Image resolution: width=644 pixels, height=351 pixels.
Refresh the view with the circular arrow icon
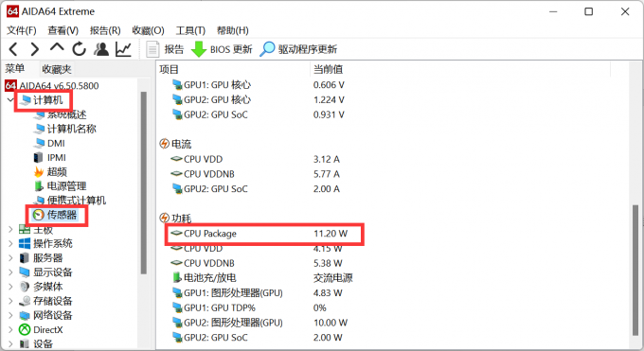[79, 49]
